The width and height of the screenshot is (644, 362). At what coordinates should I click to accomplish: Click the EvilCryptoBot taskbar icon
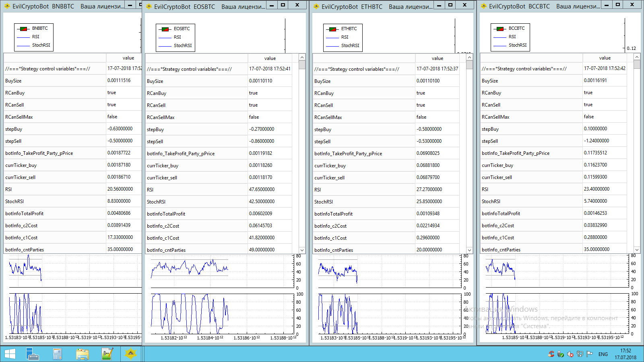pyautogui.click(x=131, y=354)
